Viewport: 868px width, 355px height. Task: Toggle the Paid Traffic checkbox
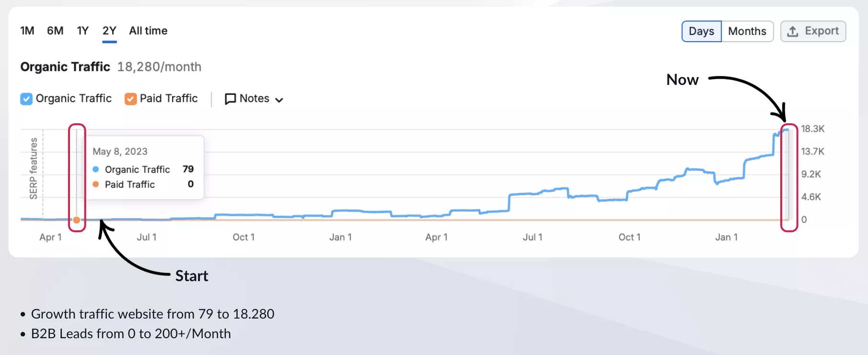pos(130,99)
